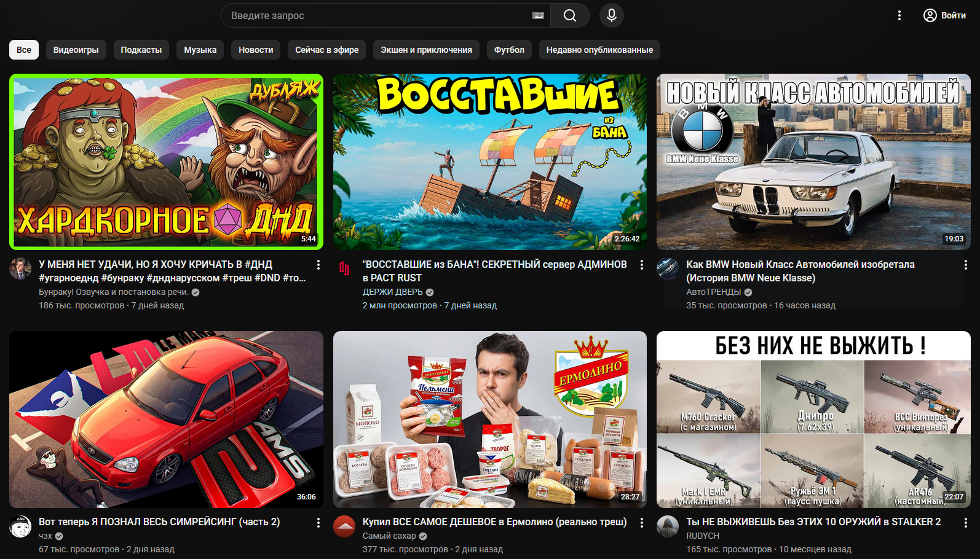
Task: Open title Купил ВСЕ САМОЕ ДЕШЕВОЕ в Ермолино
Action: tap(495, 522)
